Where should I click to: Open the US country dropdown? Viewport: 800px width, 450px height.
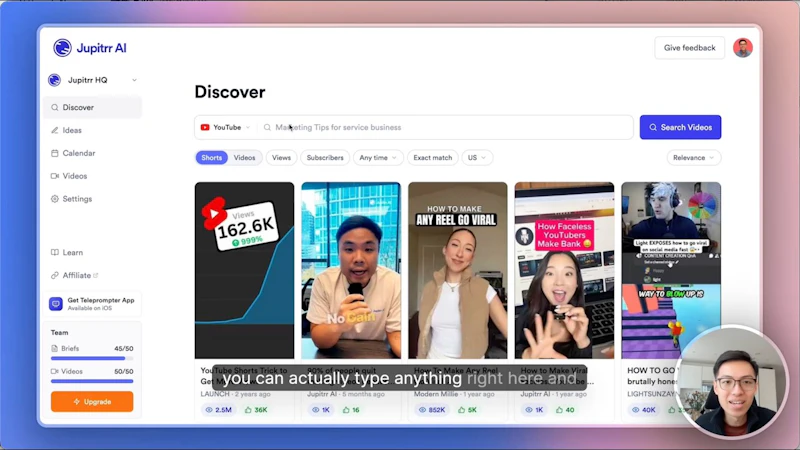pyautogui.click(x=477, y=158)
